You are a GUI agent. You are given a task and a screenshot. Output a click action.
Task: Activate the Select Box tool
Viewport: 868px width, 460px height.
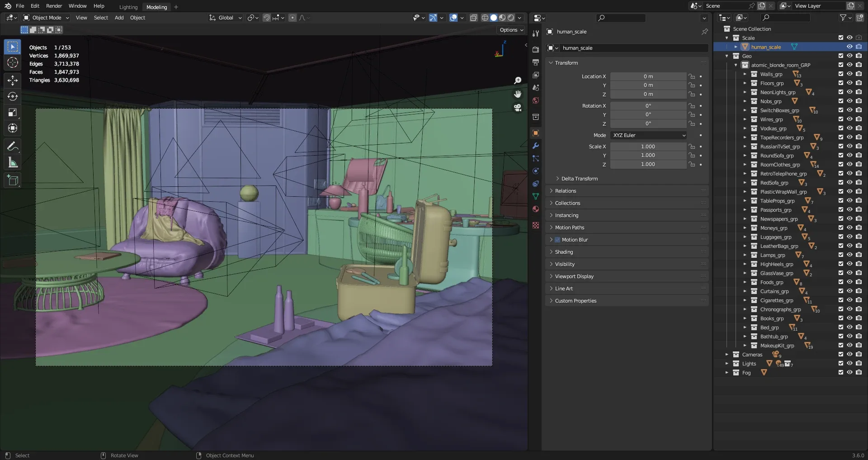coord(13,47)
